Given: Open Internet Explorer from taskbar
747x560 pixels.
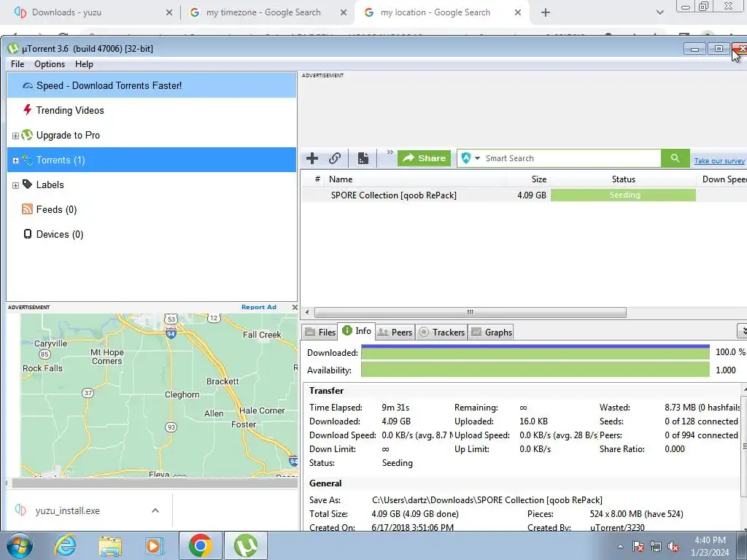Looking at the screenshot, I should click(65, 545).
